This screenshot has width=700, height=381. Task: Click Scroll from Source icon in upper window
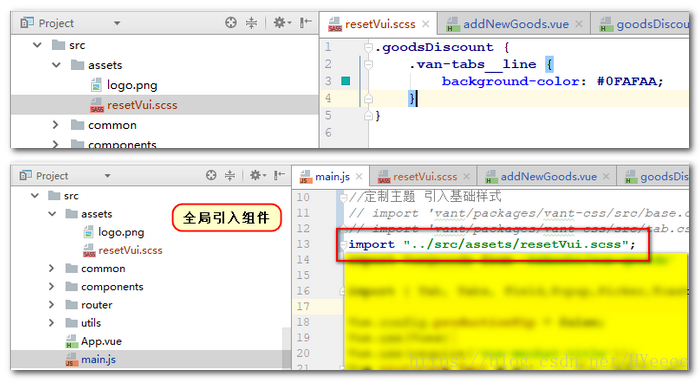(231, 22)
